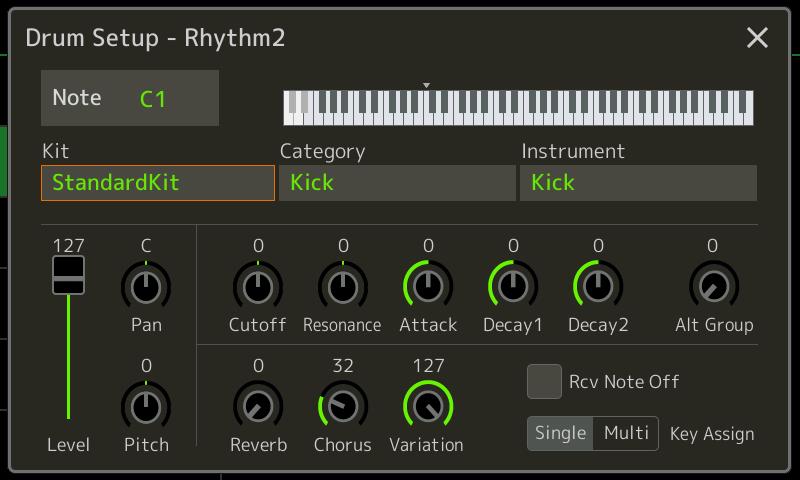Viewport: 800px width, 480px height.
Task: Set Key Assign to Single
Action: pos(560,434)
